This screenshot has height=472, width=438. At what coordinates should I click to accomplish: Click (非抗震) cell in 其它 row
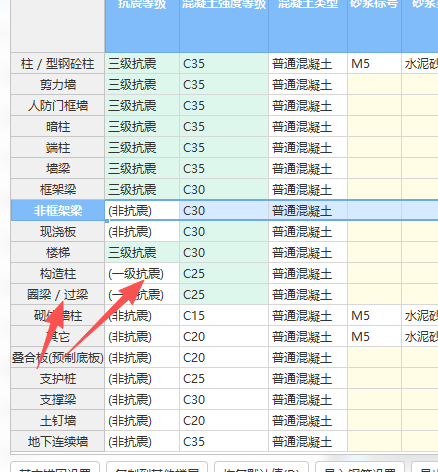(x=142, y=336)
